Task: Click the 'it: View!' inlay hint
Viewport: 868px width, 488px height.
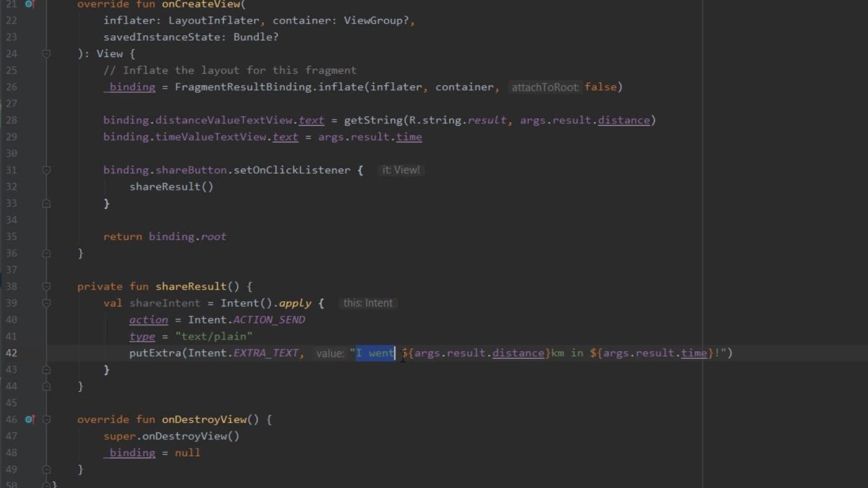Action: pyautogui.click(x=400, y=170)
